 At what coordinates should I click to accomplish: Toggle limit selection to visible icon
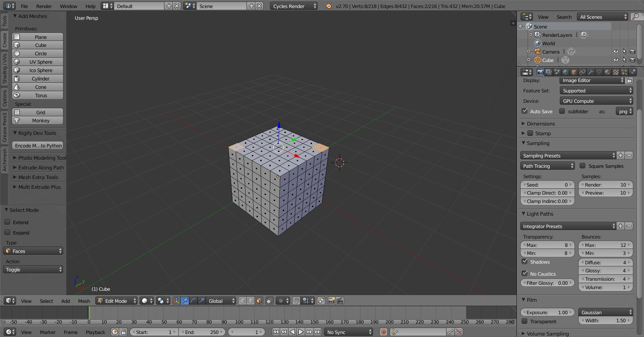[269, 301]
